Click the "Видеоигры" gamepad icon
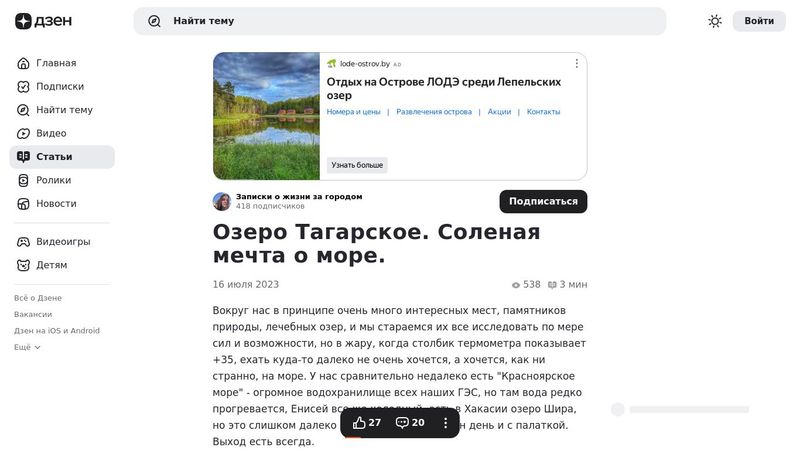The height and width of the screenshot is (450, 800). click(x=24, y=242)
